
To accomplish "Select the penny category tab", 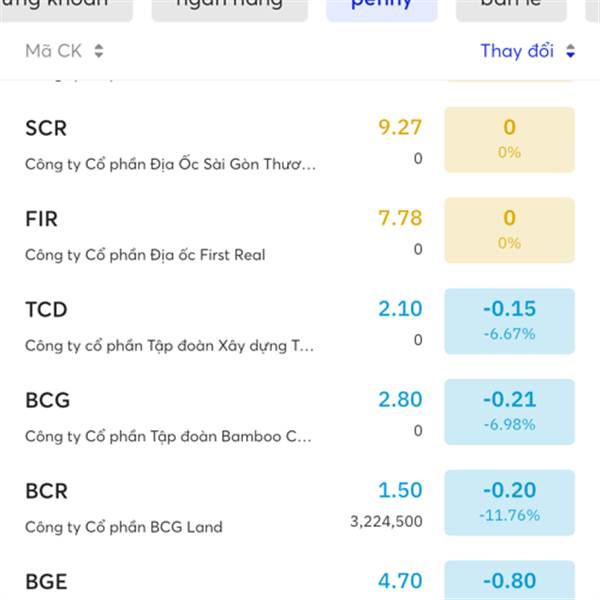I will point(381,8).
